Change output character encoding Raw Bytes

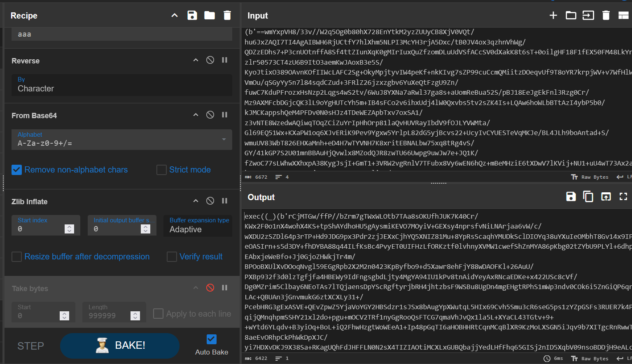pyautogui.click(x=590, y=359)
